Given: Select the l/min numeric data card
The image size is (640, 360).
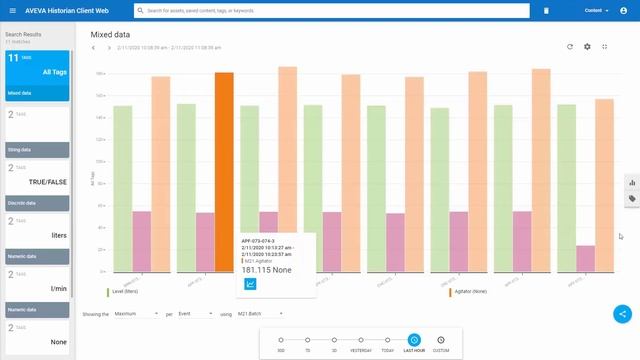Looking at the screenshot, I should click(x=37, y=292).
